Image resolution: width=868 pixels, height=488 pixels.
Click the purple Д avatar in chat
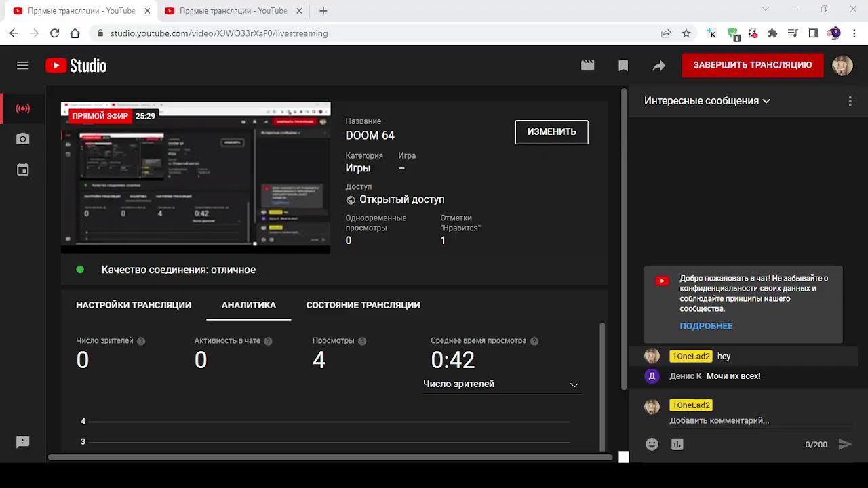[652, 376]
